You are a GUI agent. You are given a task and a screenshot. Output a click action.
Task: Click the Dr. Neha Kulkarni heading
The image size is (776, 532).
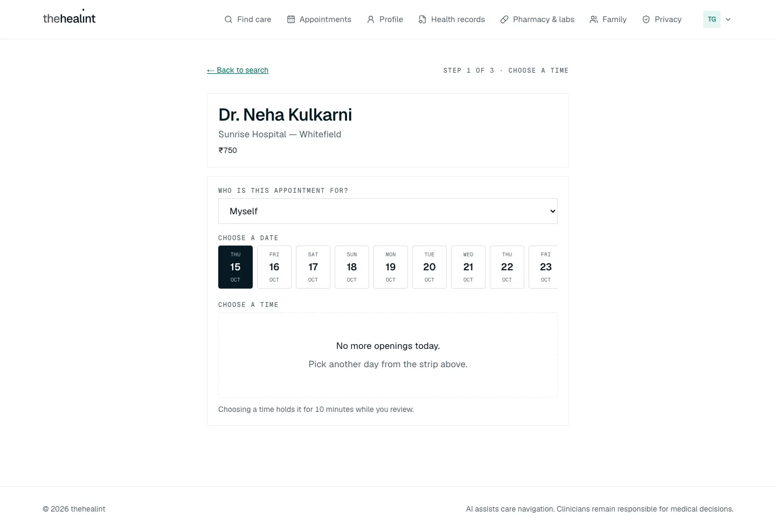pyautogui.click(x=285, y=115)
